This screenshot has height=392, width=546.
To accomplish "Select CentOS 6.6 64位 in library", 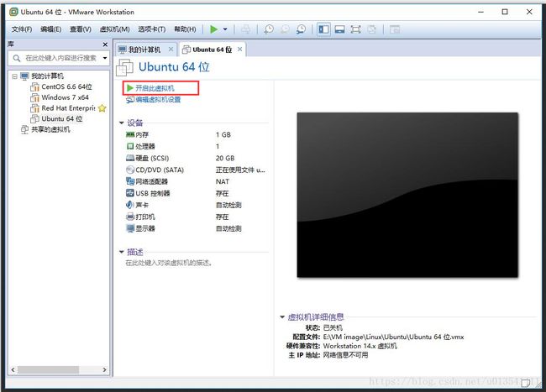I will coord(66,87).
